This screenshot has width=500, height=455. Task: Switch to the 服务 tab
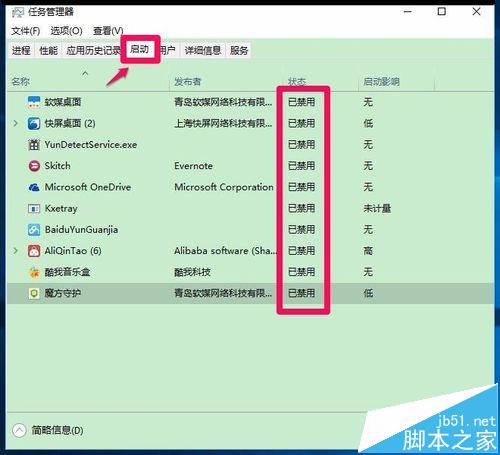(239, 51)
